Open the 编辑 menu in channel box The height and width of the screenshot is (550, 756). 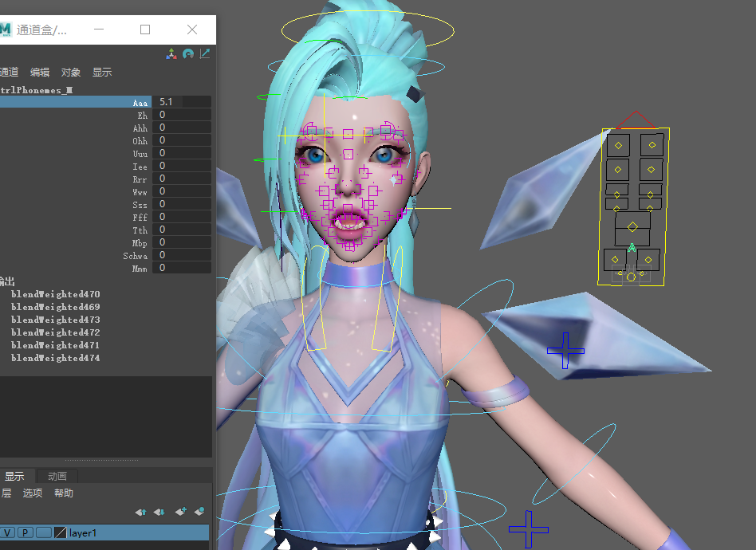pos(40,72)
